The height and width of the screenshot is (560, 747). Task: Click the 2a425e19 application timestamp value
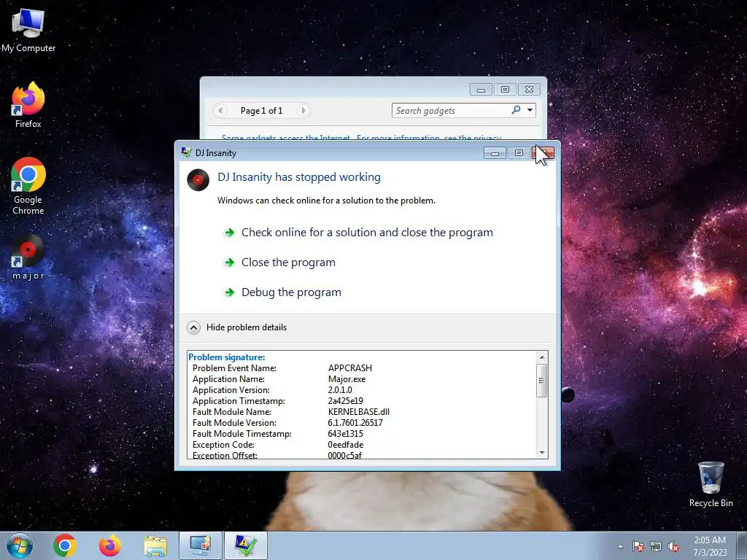345,401
